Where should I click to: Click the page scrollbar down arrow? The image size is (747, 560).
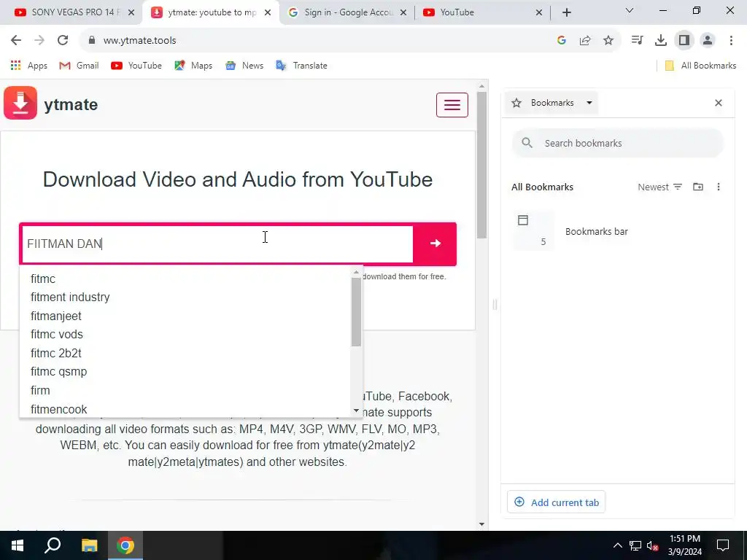(481, 524)
